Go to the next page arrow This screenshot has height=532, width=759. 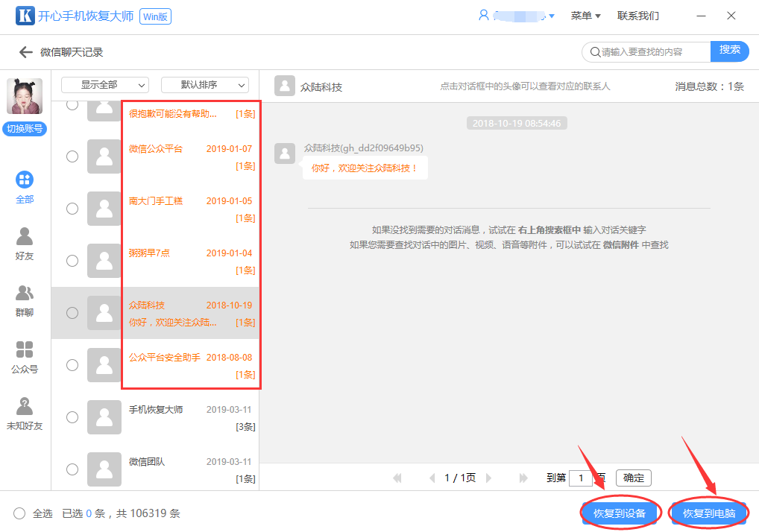(488, 478)
